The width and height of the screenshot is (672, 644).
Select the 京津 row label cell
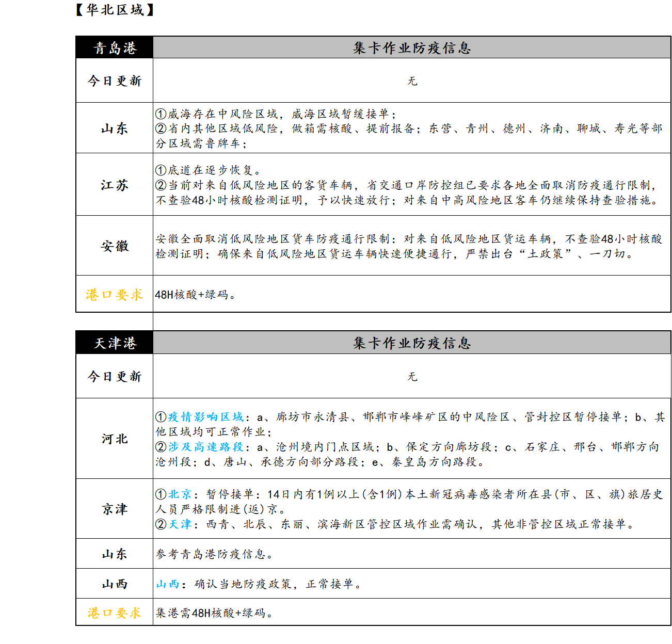115,509
